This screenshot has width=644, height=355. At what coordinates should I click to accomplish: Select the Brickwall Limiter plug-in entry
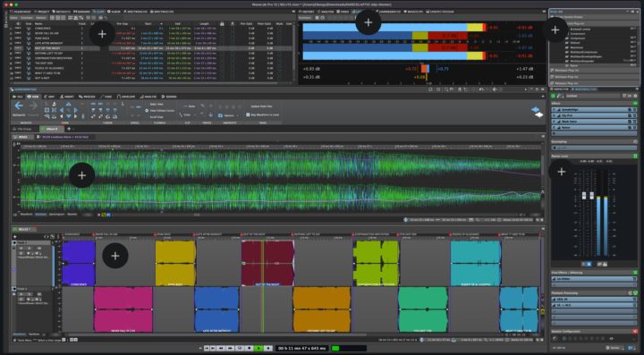pos(580,30)
